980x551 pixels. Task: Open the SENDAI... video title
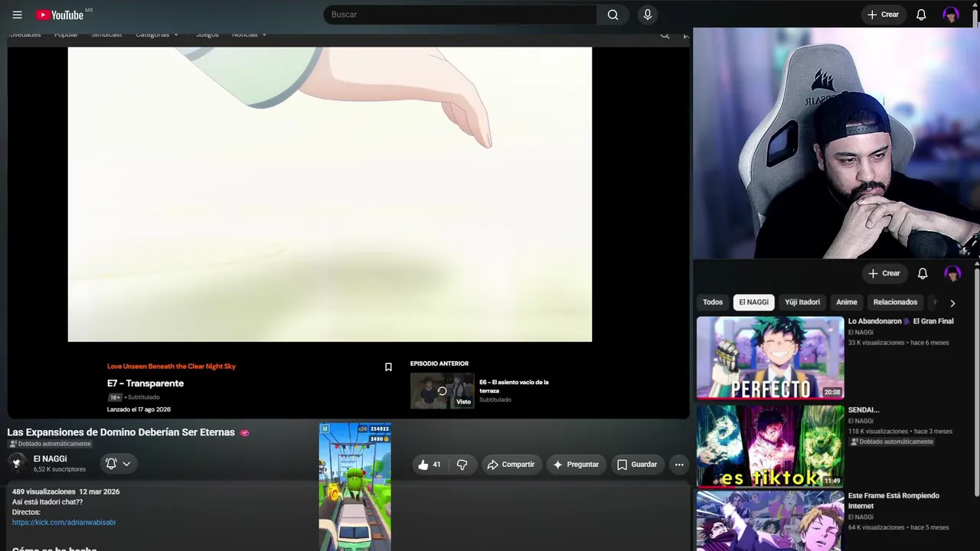pos(864,410)
